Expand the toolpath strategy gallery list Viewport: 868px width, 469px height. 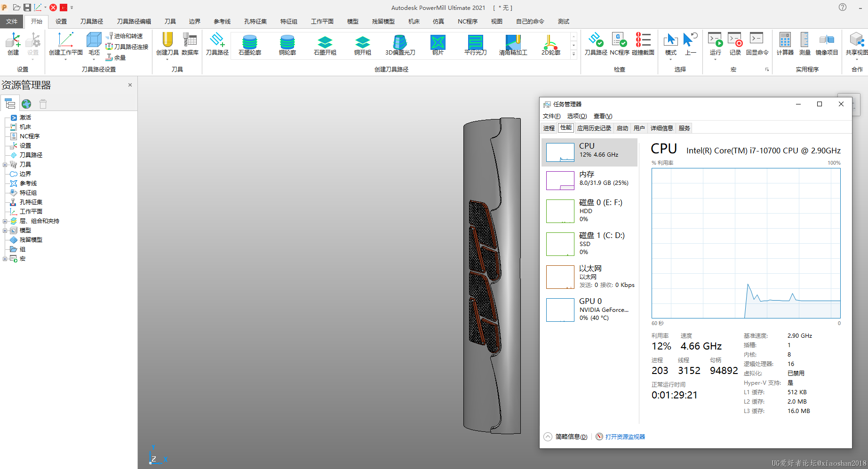[x=573, y=54]
